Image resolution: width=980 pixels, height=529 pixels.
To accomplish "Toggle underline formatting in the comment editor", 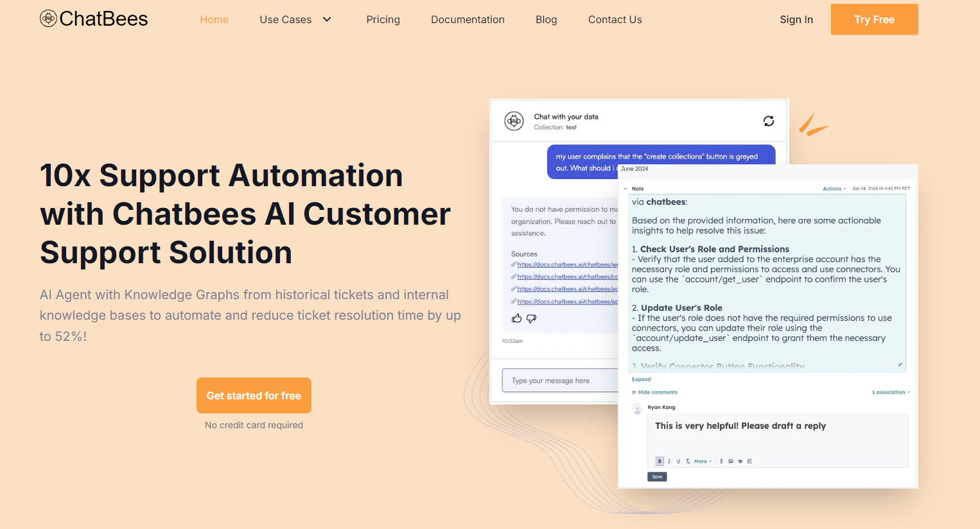I will click(678, 461).
